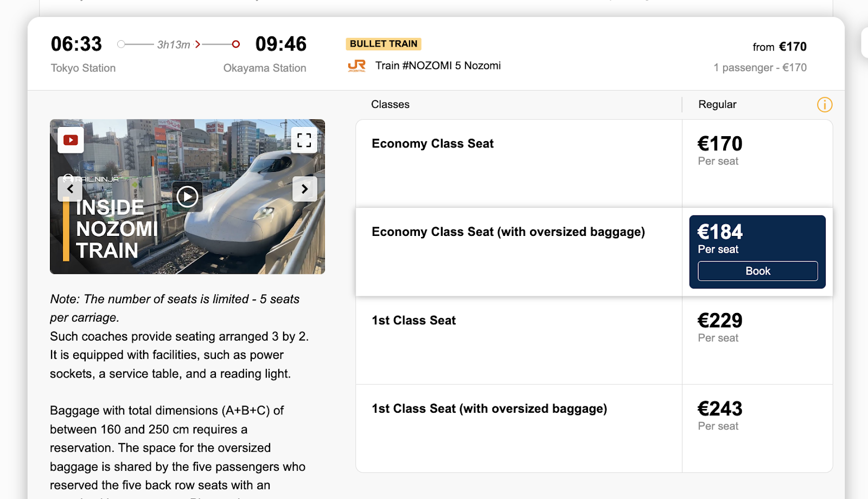Click the 1 passenger - €170 summary
This screenshot has height=499, width=868.
pyautogui.click(x=760, y=68)
